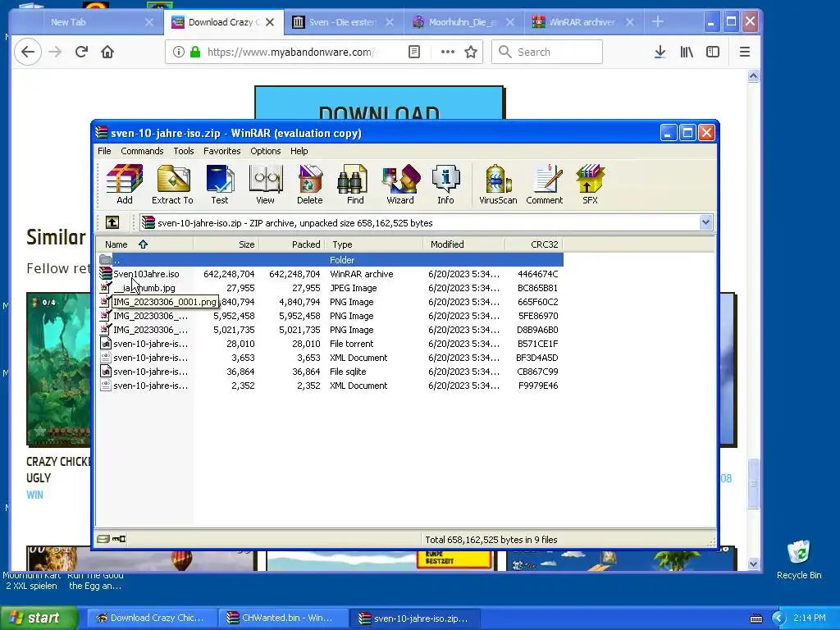Open the Windows start menu

[39, 618]
